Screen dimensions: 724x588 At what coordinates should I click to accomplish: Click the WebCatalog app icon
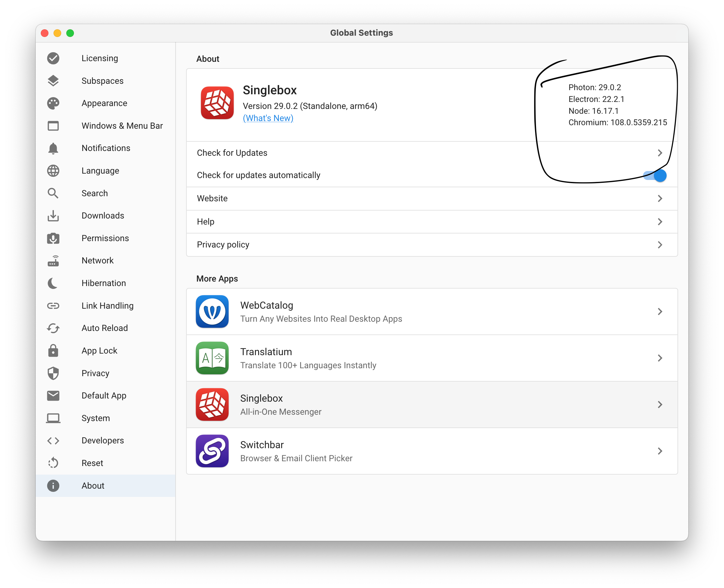(x=213, y=312)
